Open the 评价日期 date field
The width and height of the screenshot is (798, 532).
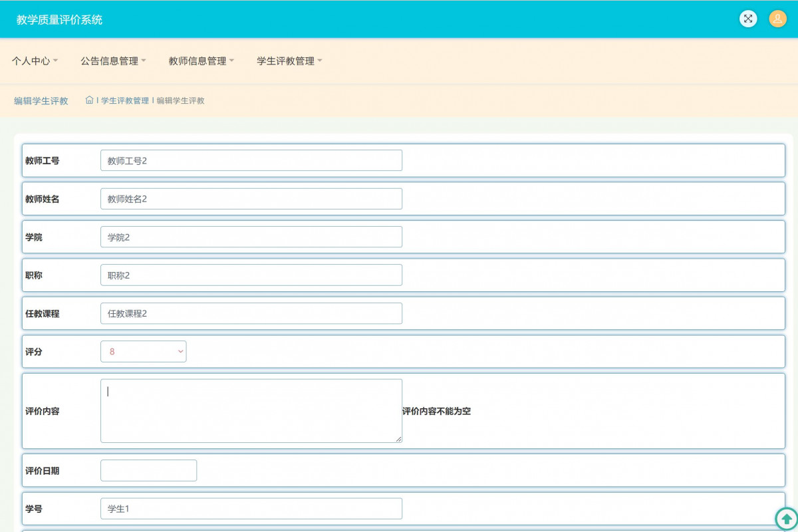point(148,471)
